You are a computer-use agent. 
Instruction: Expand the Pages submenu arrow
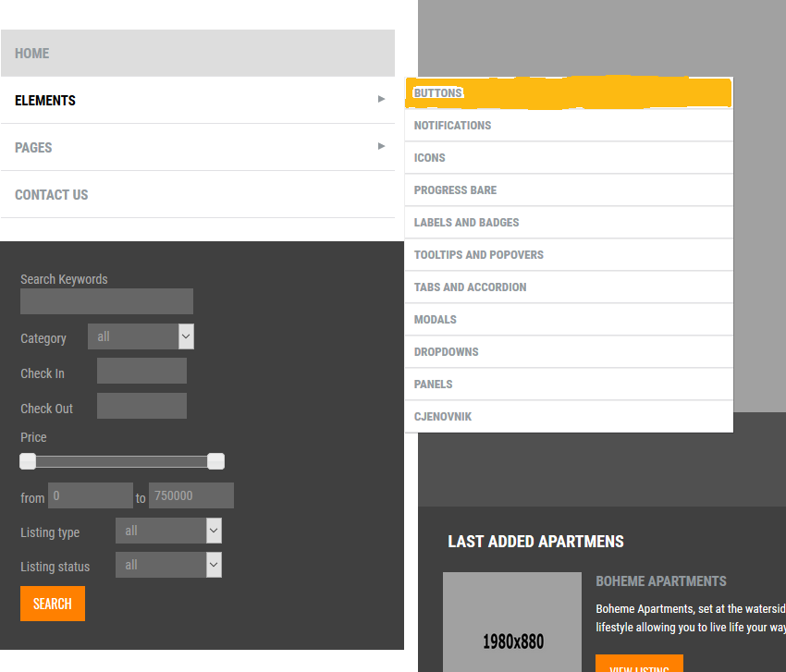(x=381, y=147)
